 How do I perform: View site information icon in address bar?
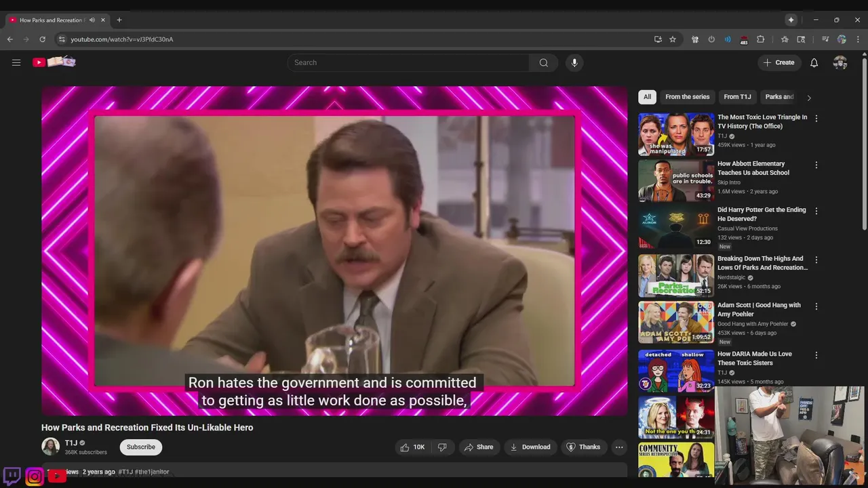click(62, 39)
